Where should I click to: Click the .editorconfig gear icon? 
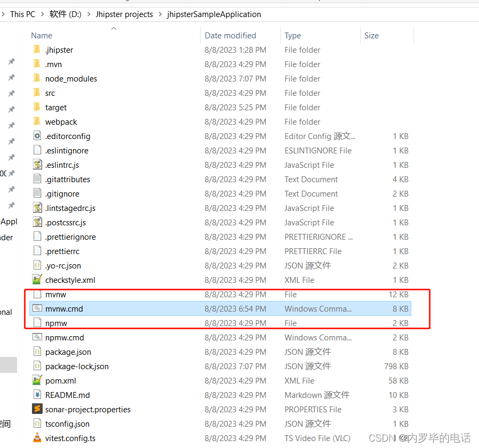pyautogui.click(x=37, y=136)
